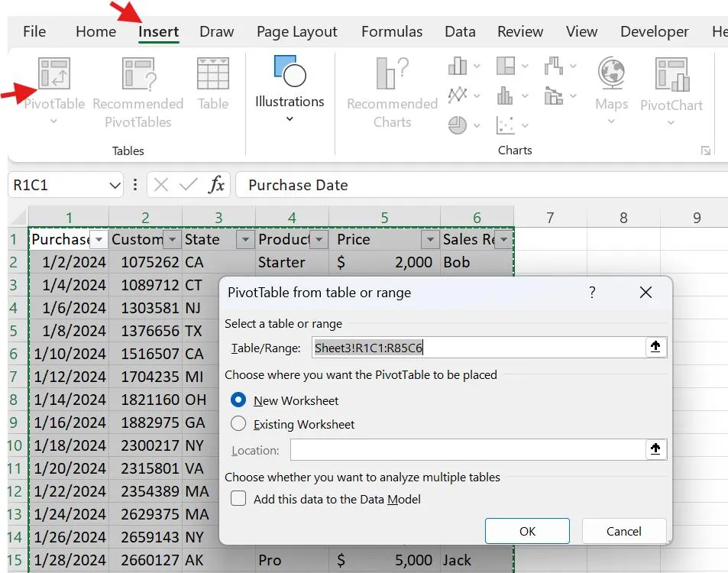The height and width of the screenshot is (573, 728).
Task: Confirm the formula bar entry
Action: coord(189,185)
